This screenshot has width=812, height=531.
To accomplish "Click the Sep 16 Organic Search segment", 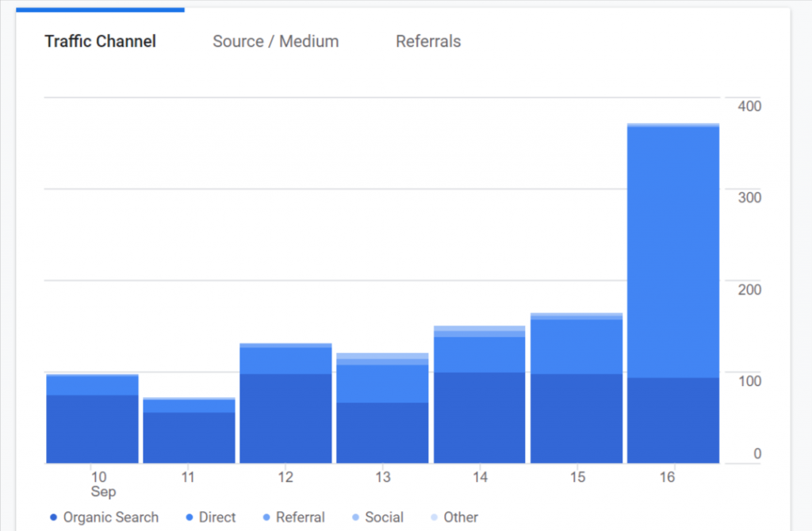I will (673, 420).
